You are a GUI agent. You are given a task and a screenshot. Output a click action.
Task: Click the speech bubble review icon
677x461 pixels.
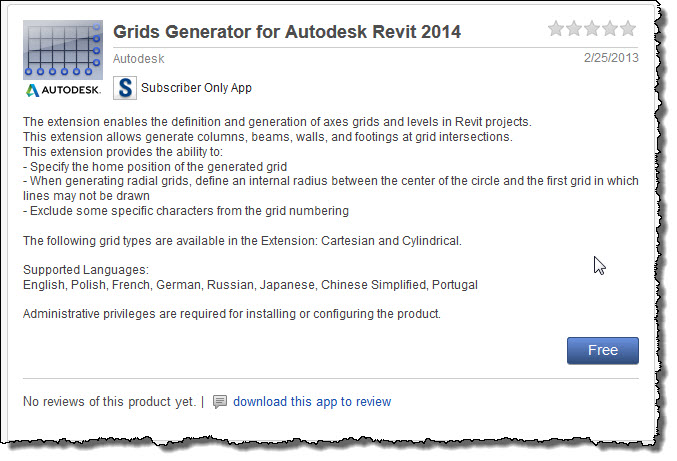click(220, 402)
